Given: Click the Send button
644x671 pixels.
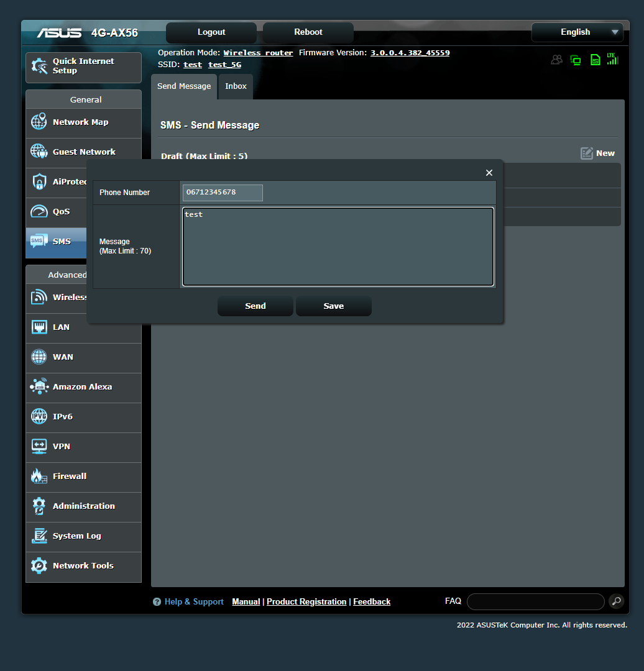Looking at the screenshot, I should [x=255, y=306].
